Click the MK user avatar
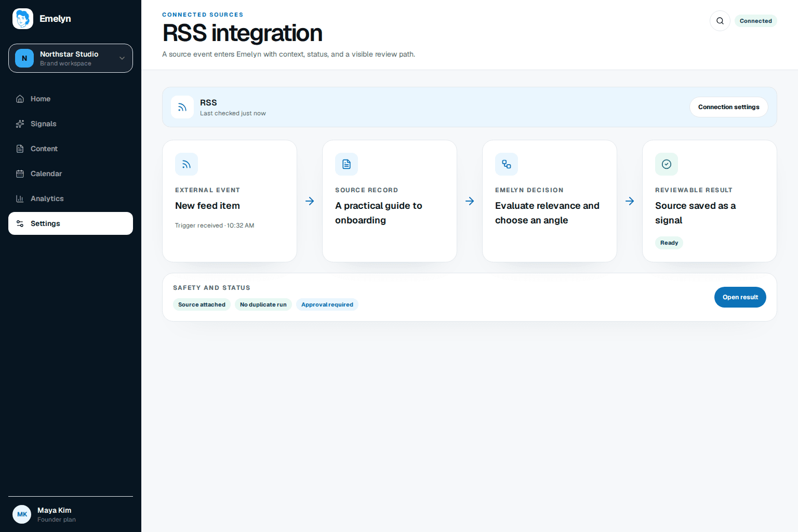The width and height of the screenshot is (798, 532). click(x=22, y=514)
